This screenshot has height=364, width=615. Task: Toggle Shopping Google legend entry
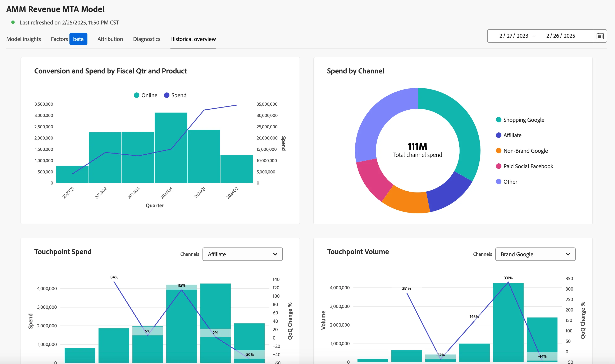coord(520,120)
